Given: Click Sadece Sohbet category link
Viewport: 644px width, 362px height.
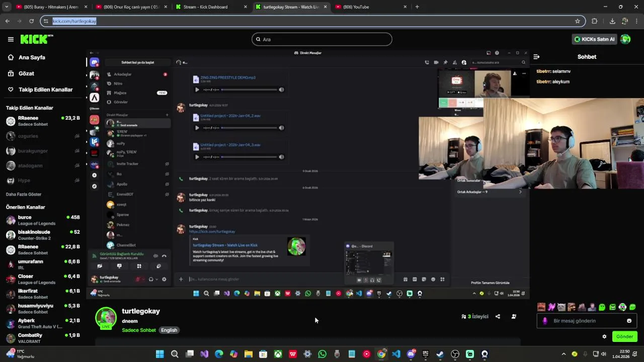Looking at the screenshot, I should (139, 330).
